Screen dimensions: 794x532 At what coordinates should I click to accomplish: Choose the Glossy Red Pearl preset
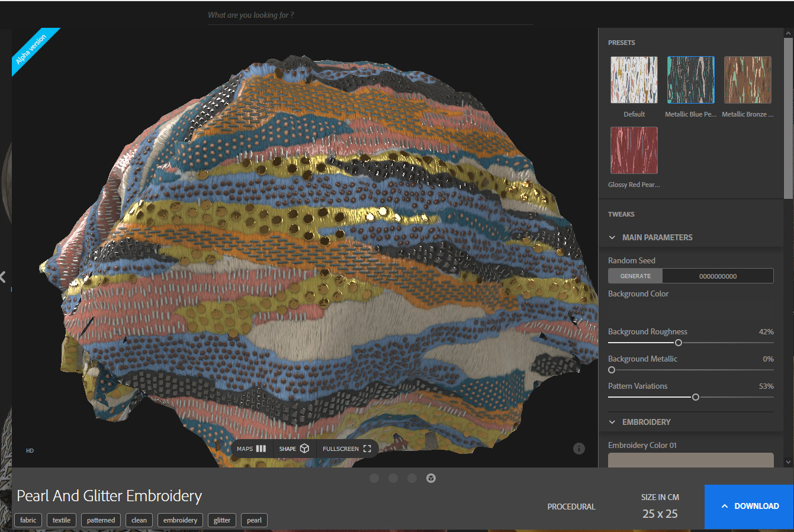634,150
